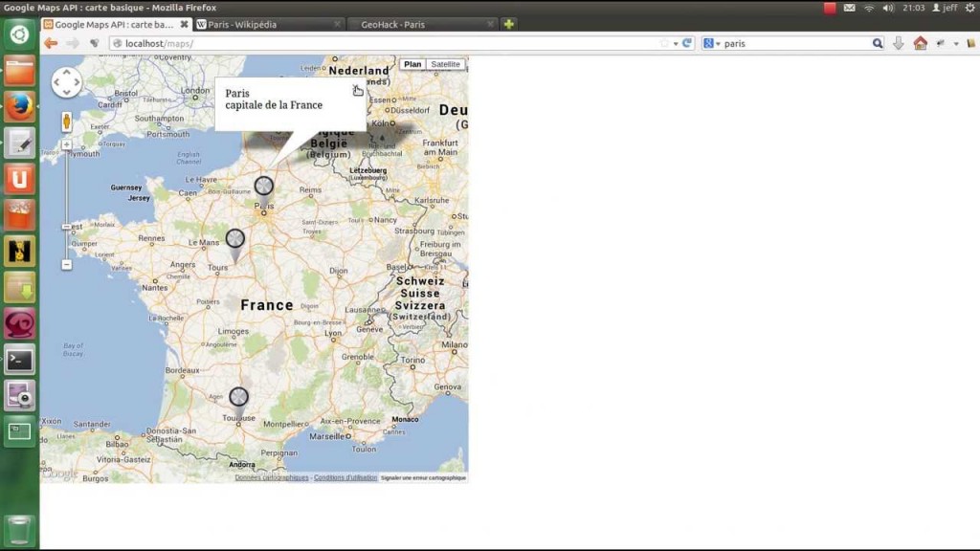Click the screenshot tool launcher icon
This screenshot has height=551, width=980.
coord(19,396)
